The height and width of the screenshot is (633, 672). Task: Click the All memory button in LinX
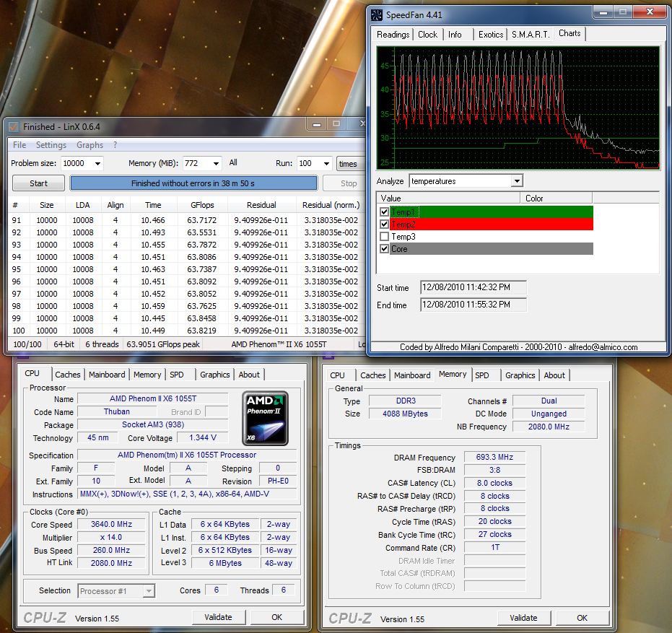[x=233, y=163]
